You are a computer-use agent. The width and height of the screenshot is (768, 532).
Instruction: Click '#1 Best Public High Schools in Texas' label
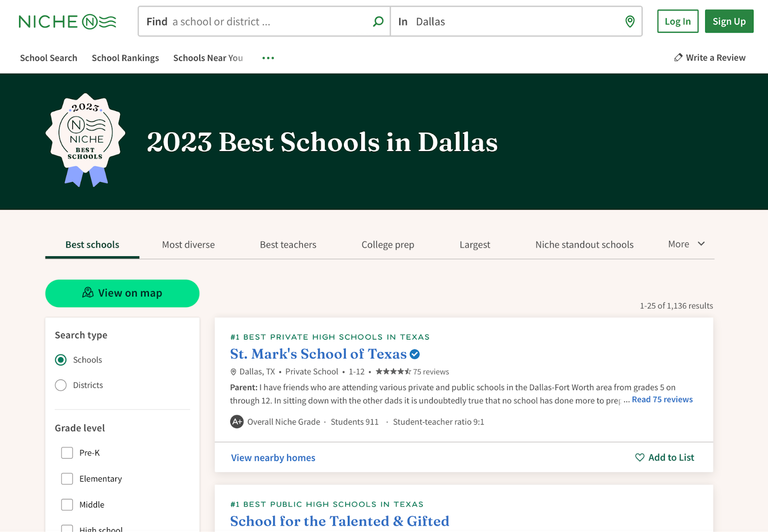327,504
